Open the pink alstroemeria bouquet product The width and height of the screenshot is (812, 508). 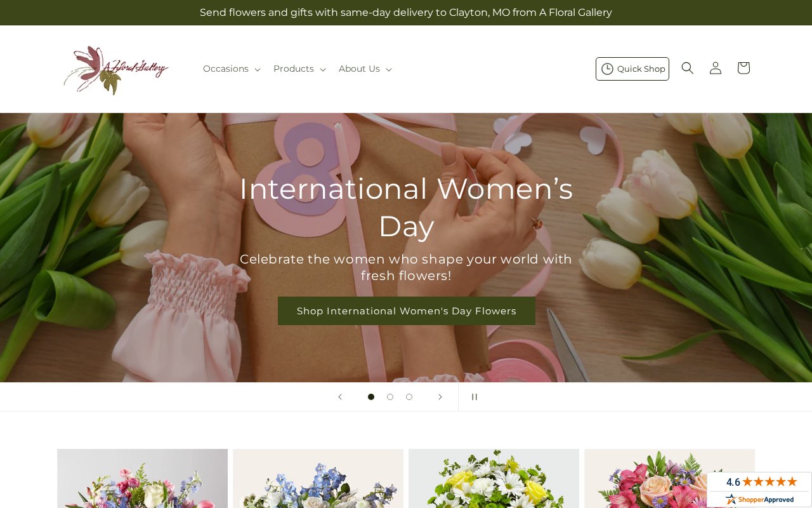tap(669, 478)
